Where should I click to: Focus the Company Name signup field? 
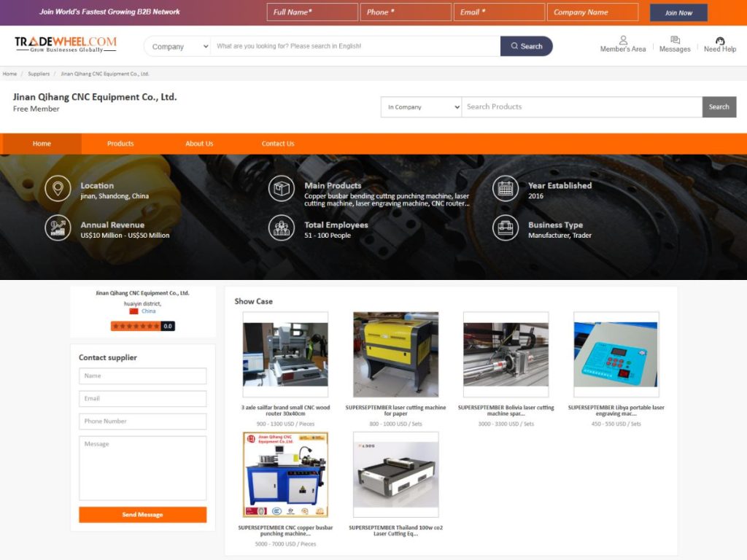[x=592, y=12]
